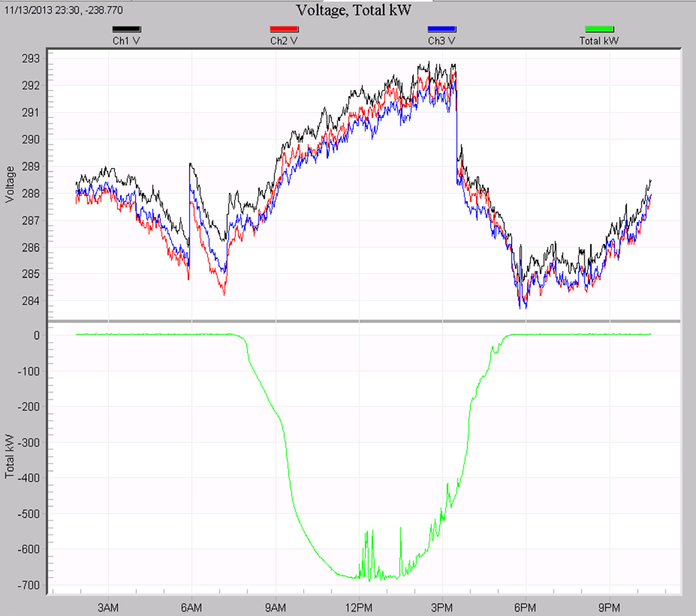Viewport: 696px width, 616px height.
Task: Click the green Total kW color swatch
Action: (599, 28)
